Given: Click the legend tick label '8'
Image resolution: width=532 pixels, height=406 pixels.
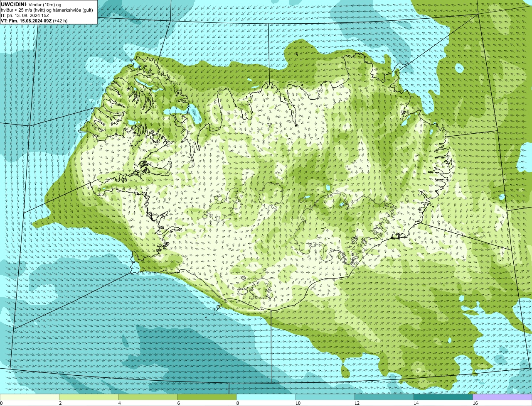Looking at the screenshot, I should (x=238, y=403).
